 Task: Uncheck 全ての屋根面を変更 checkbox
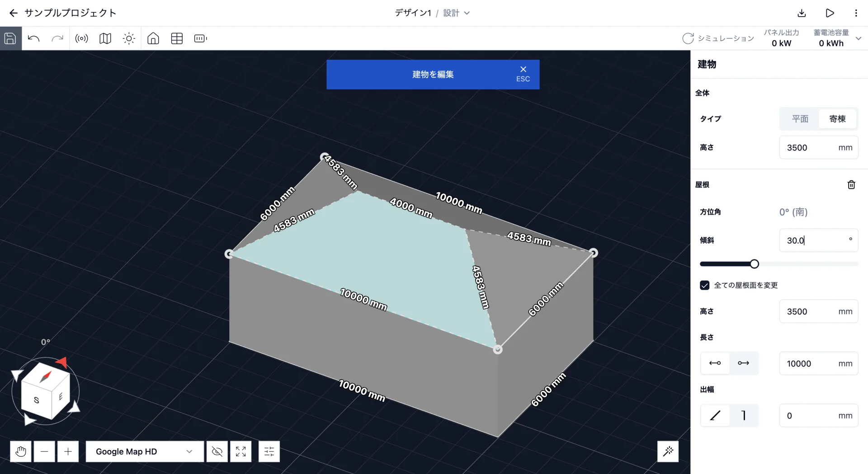pos(704,285)
